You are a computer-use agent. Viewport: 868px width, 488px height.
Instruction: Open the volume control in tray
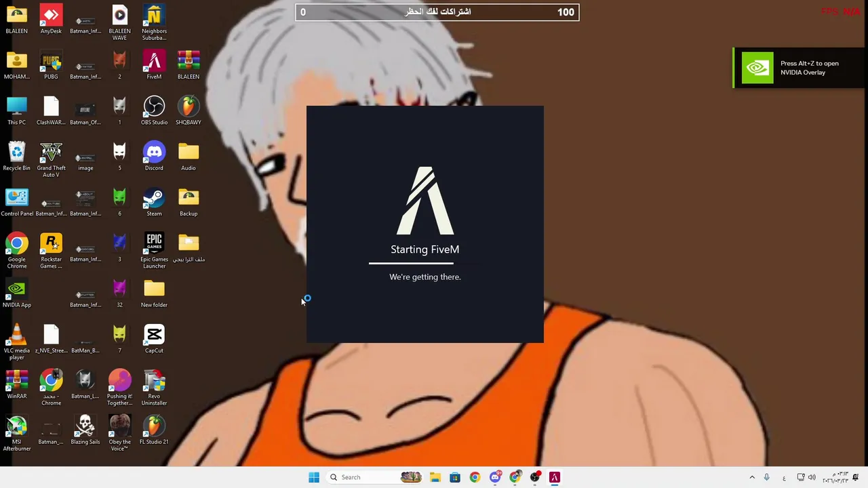(812, 477)
